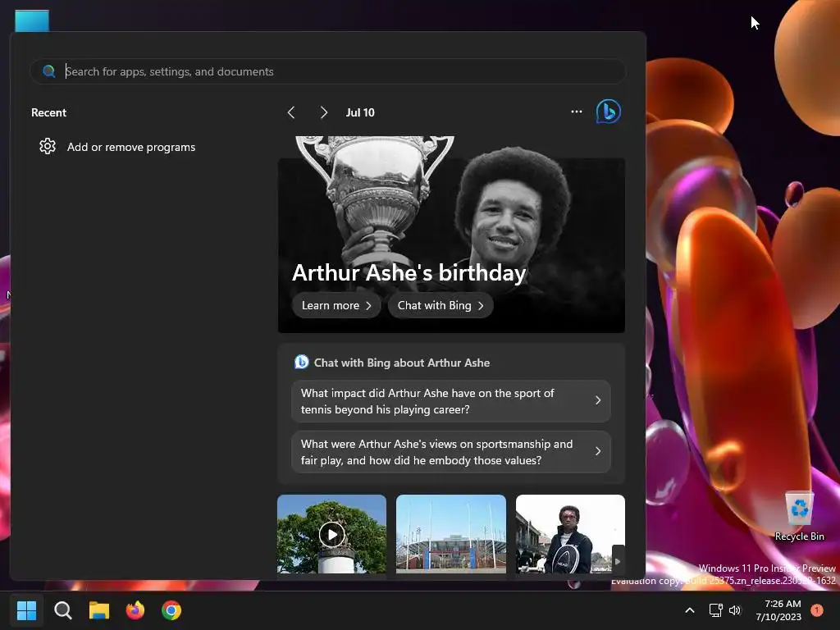Open question about Arthur Ashe's impact on tennis
The image size is (840, 630).
click(451, 401)
